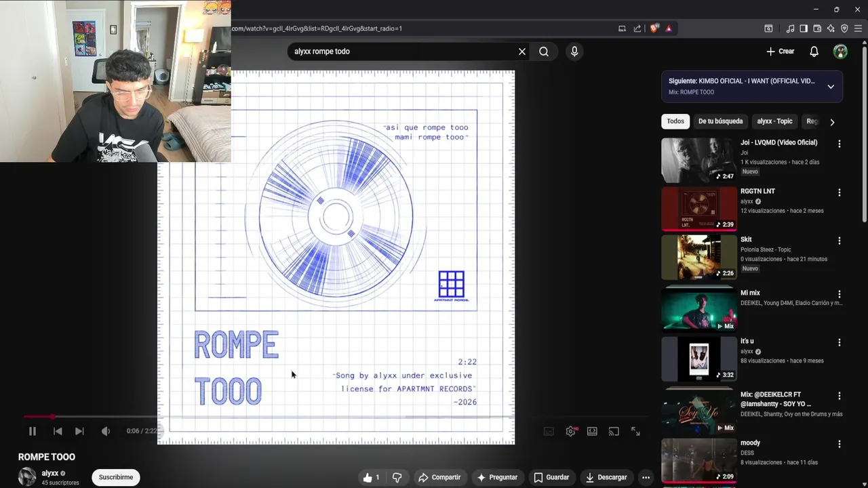Open options for Mi mix

840,294
